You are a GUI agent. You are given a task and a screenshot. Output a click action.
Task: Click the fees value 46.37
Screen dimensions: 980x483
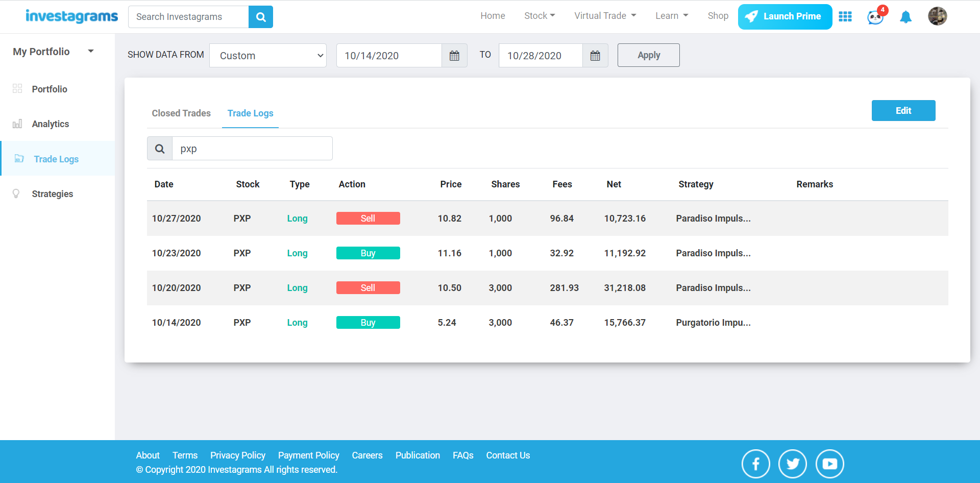(561, 323)
